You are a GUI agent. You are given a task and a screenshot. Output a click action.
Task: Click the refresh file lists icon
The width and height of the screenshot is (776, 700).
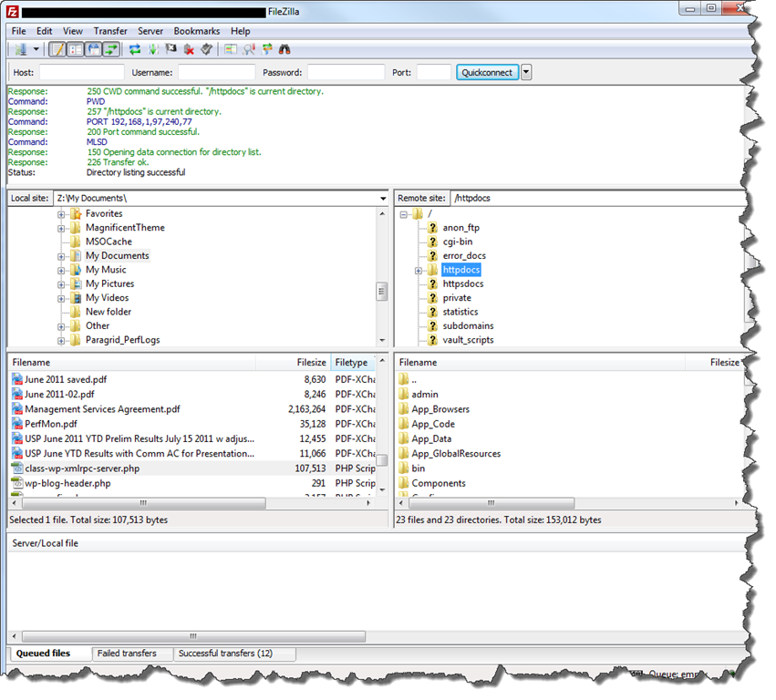pos(135,49)
